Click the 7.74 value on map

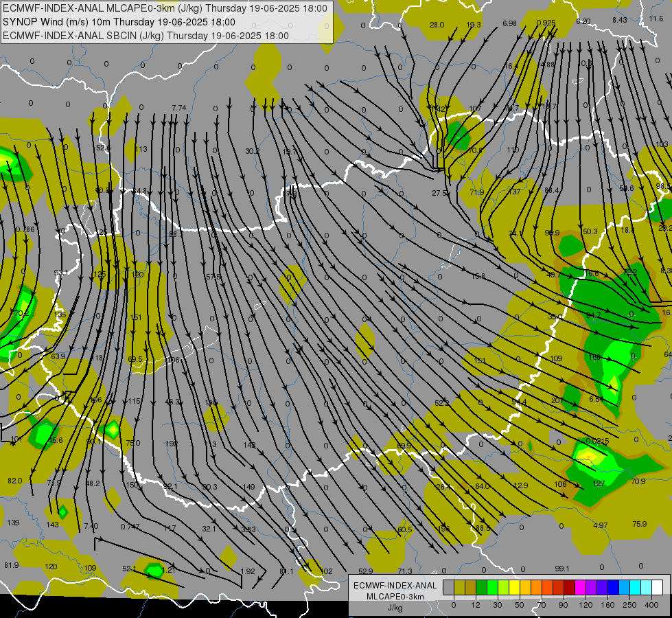click(x=179, y=108)
